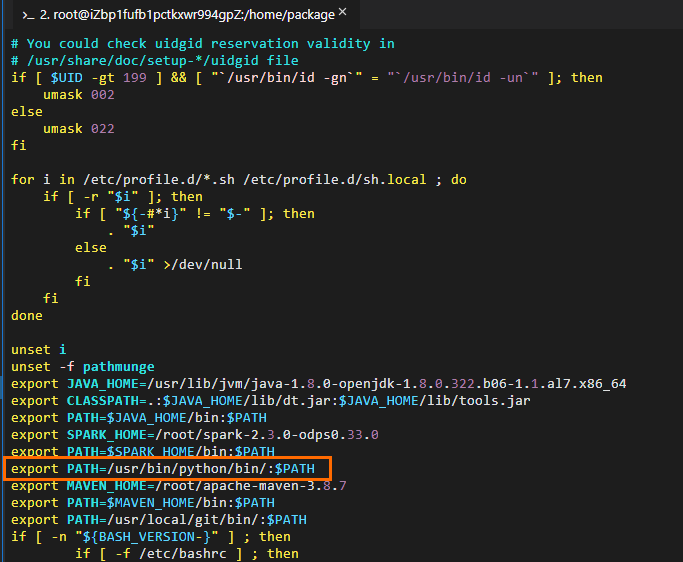Click the line 'unset -f pathmunge'
This screenshot has height=562, width=683.
pos(83,367)
